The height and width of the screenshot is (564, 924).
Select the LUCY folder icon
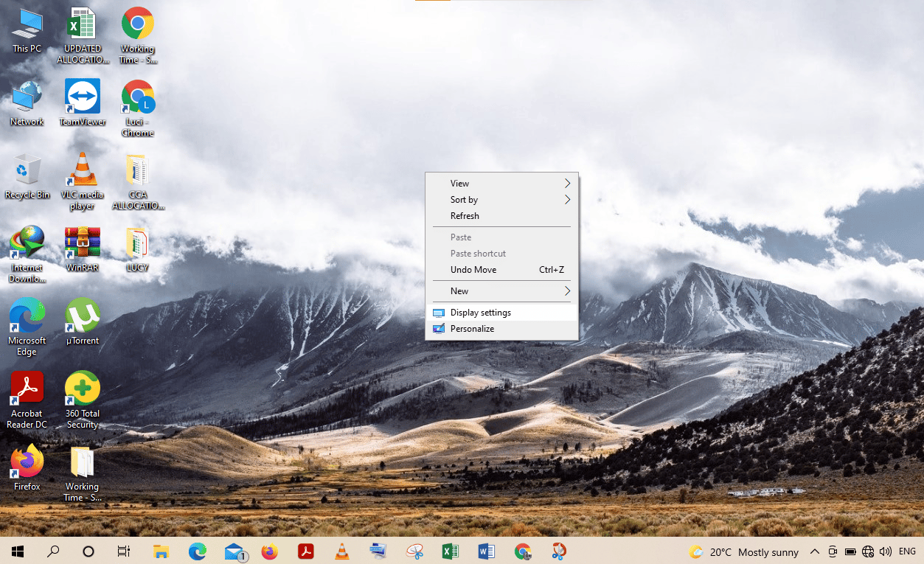(x=138, y=249)
